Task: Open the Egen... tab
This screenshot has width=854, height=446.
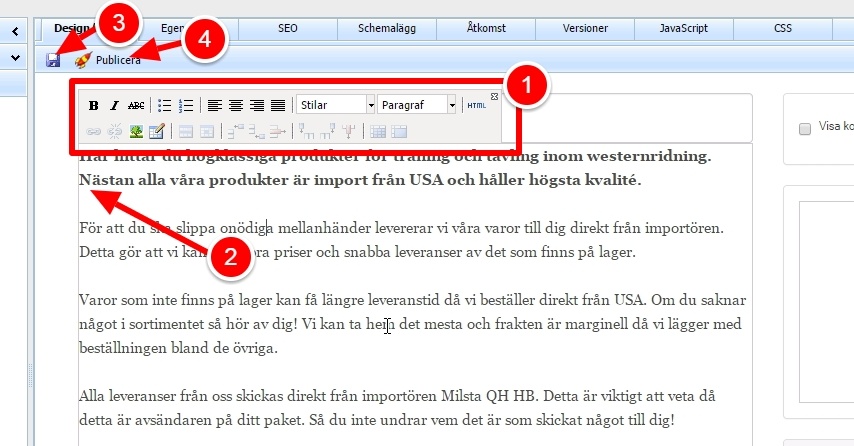Action: [188, 28]
